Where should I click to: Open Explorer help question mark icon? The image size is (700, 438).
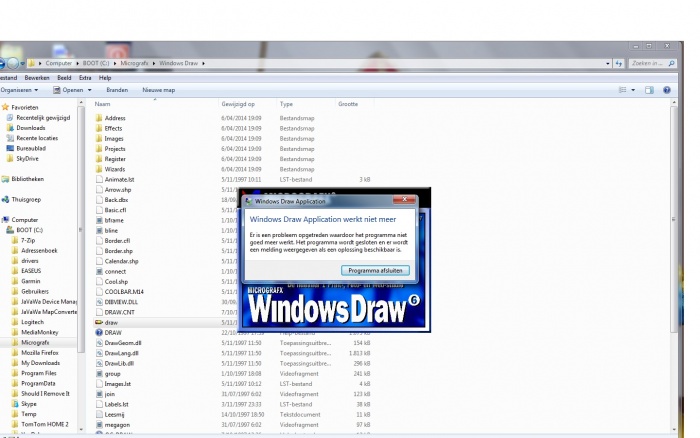667,90
